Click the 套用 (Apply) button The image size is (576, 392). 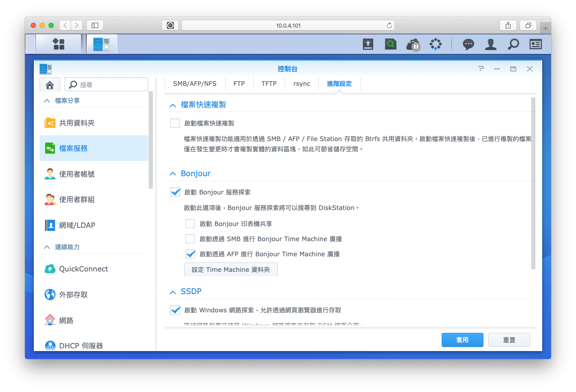pyautogui.click(x=463, y=340)
